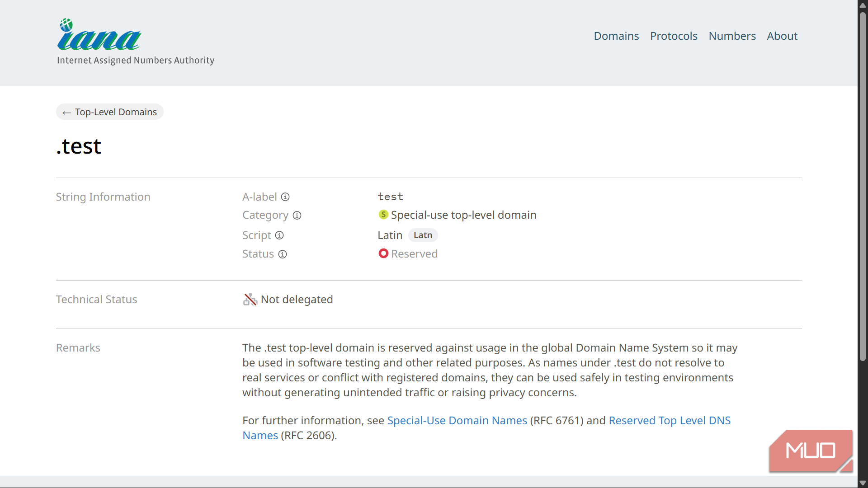Click the 'Latin' script value

(x=390, y=235)
